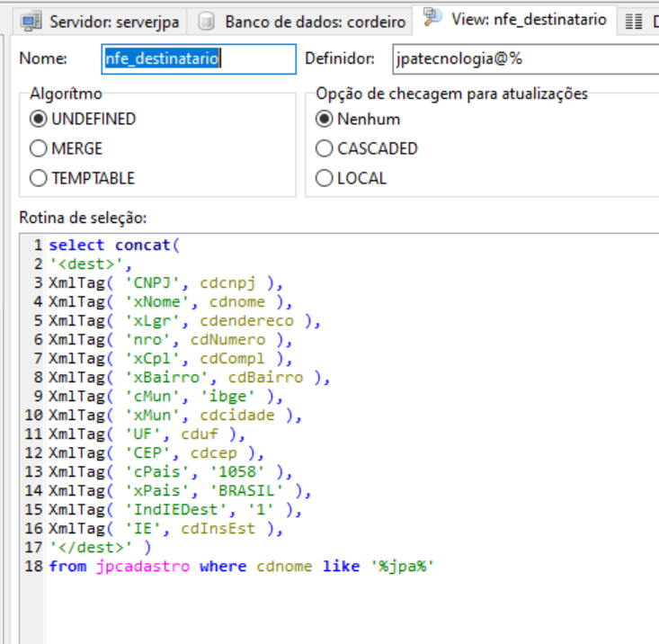The image size is (659, 644).
Task: Click the database cylinder icon on Banco de dados tab
Action: point(207,21)
